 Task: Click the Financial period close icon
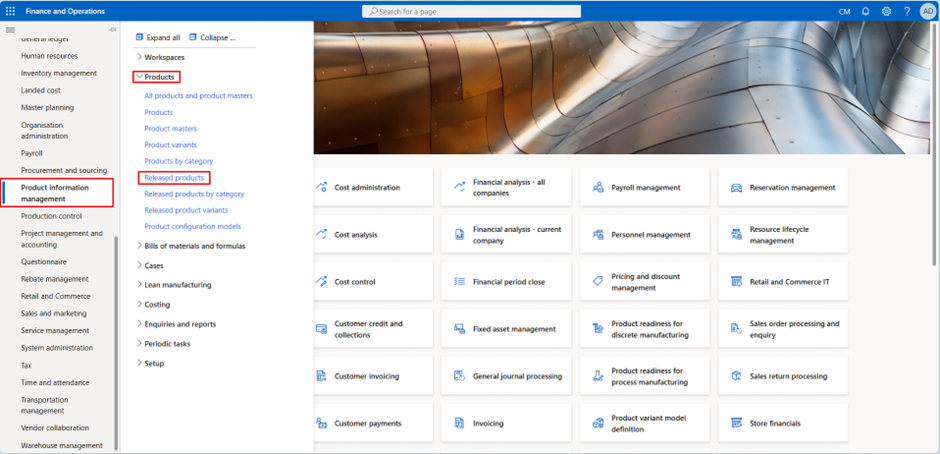(460, 281)
